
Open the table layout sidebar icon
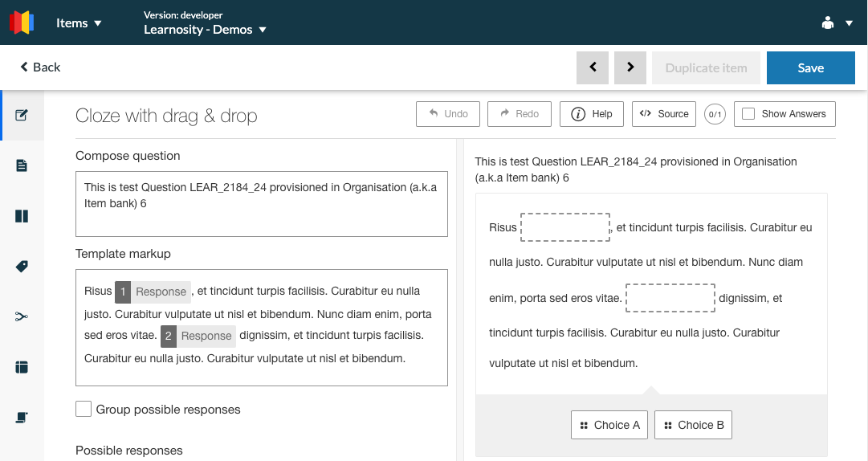click(x=22, y=367)
